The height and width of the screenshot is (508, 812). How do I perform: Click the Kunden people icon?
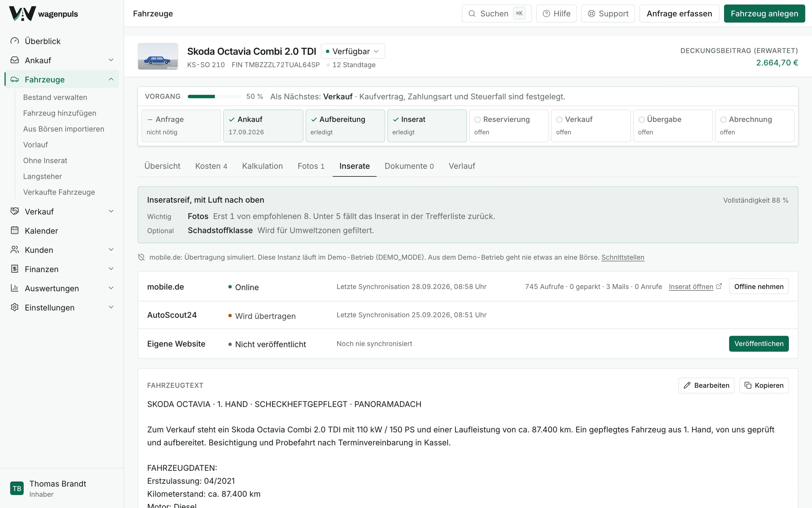pos(15,250)
